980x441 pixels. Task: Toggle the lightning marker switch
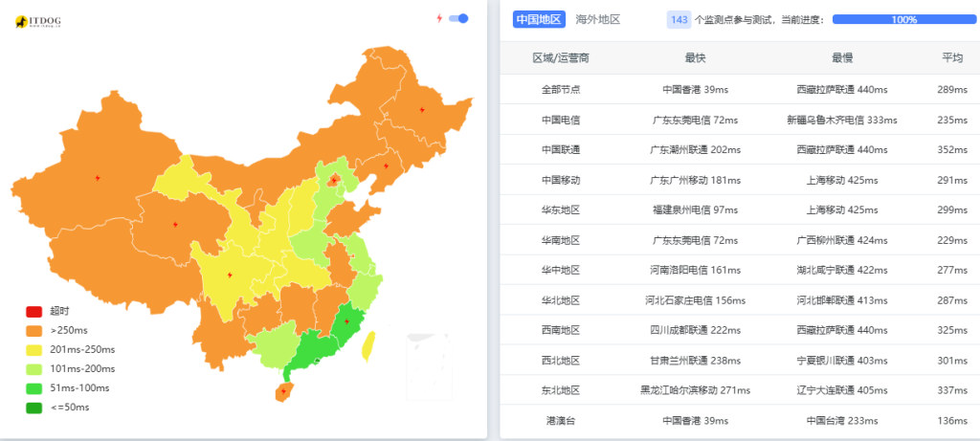coord(458,19)
